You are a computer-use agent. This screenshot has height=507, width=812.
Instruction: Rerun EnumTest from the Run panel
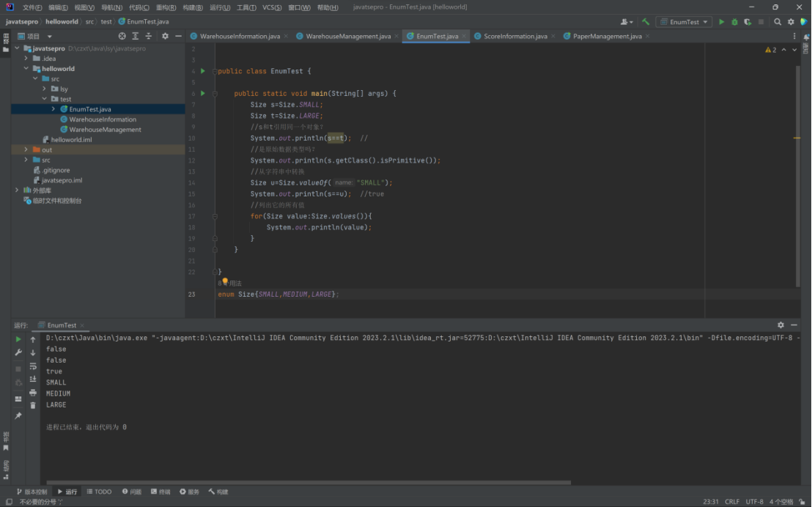point(18,340)
